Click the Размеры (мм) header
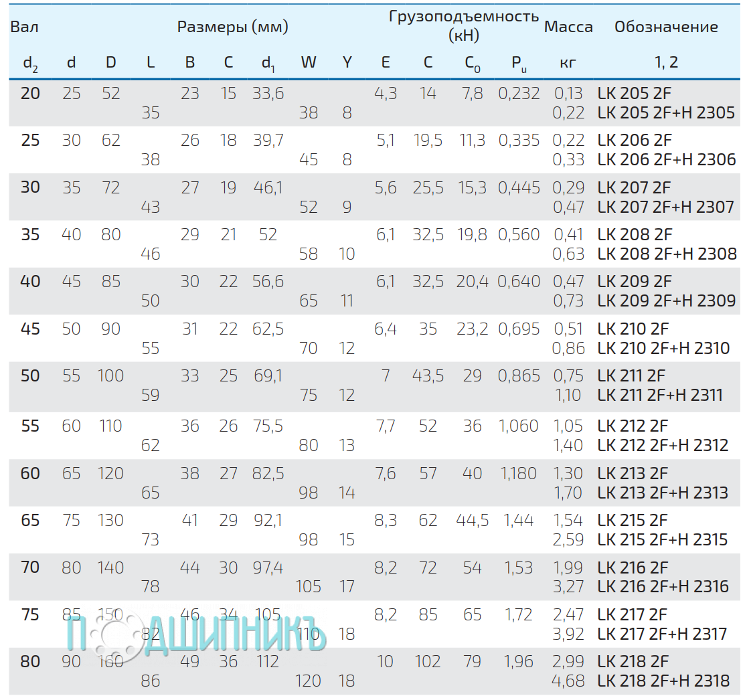The width and height of the screenshot is (745, 700). pyautogui.click(x=233, y=27)
